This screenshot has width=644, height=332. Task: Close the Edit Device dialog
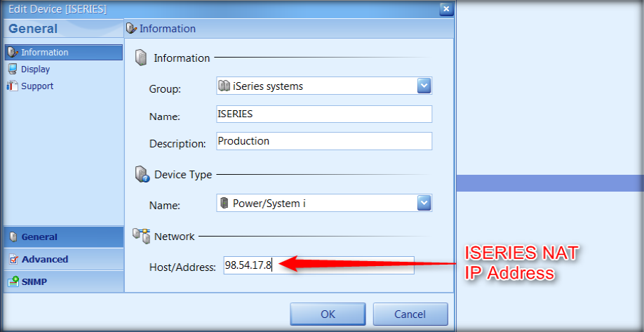tap(445, 9)
